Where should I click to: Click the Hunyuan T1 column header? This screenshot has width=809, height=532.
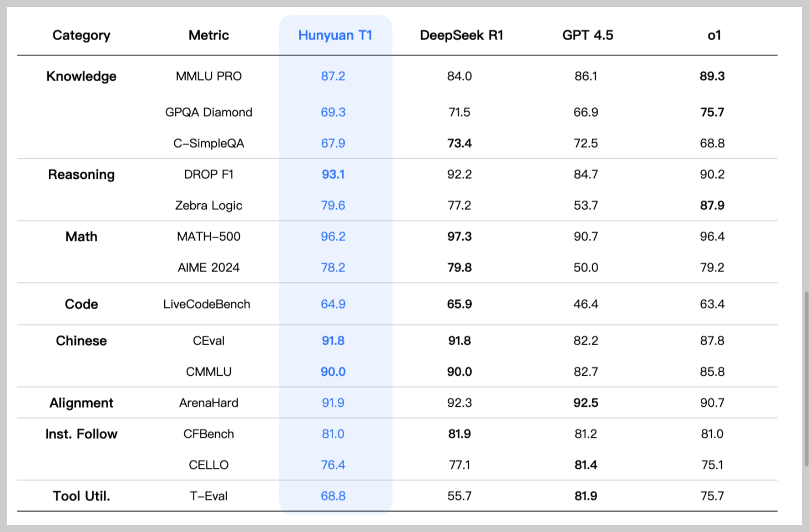pos(335,36)
